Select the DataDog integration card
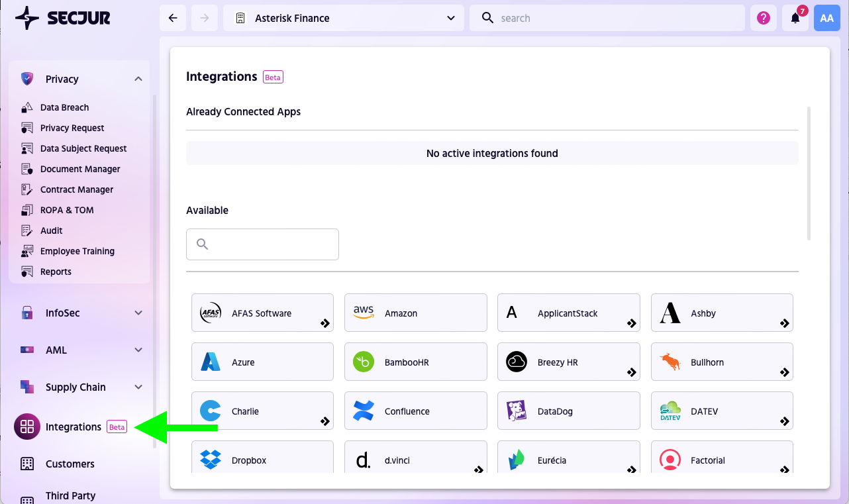849x504 pixels. point(568,411)
